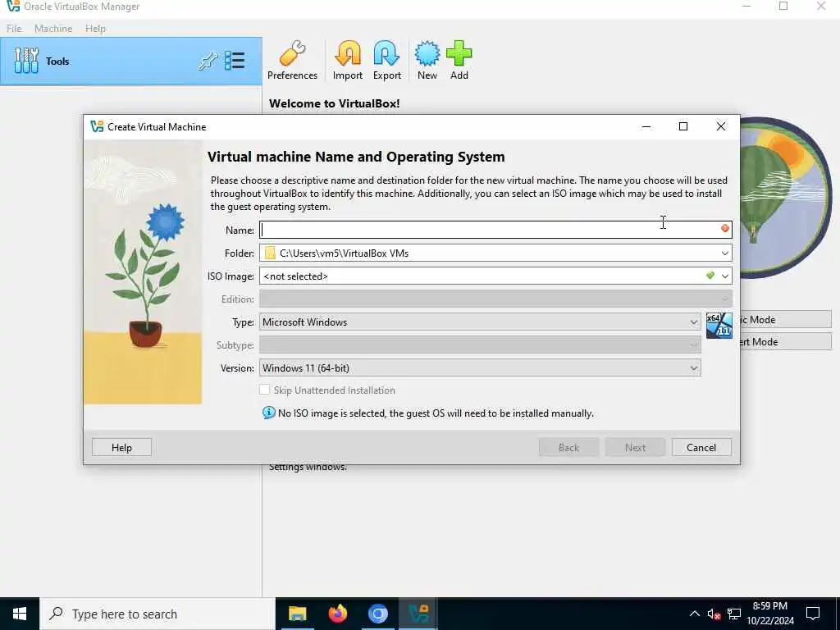Click the Import appliance icon

(348, 61)
